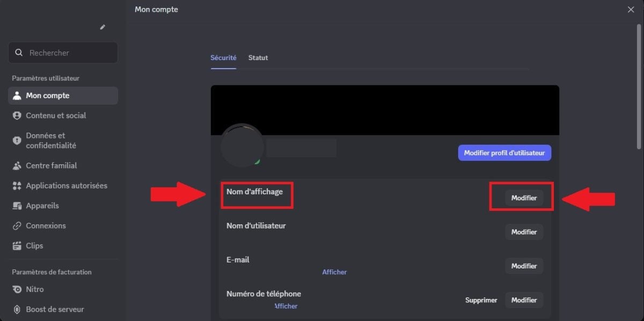Image resolution: width=644 pixels, height=321 pixels.
Task: Select the Clips settings icon
Action: pyautogui.click(x=18, y=246)
